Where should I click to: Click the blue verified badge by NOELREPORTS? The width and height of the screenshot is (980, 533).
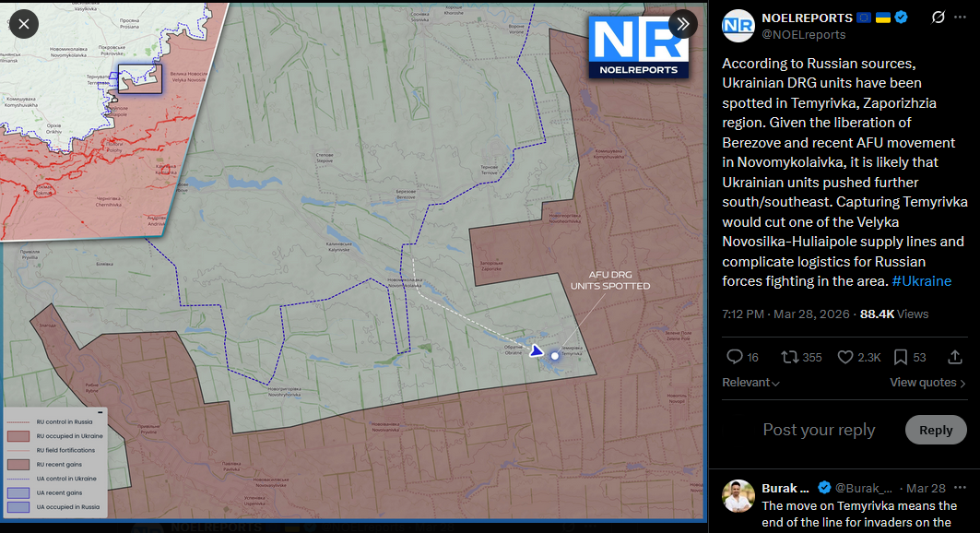point(902,18)
